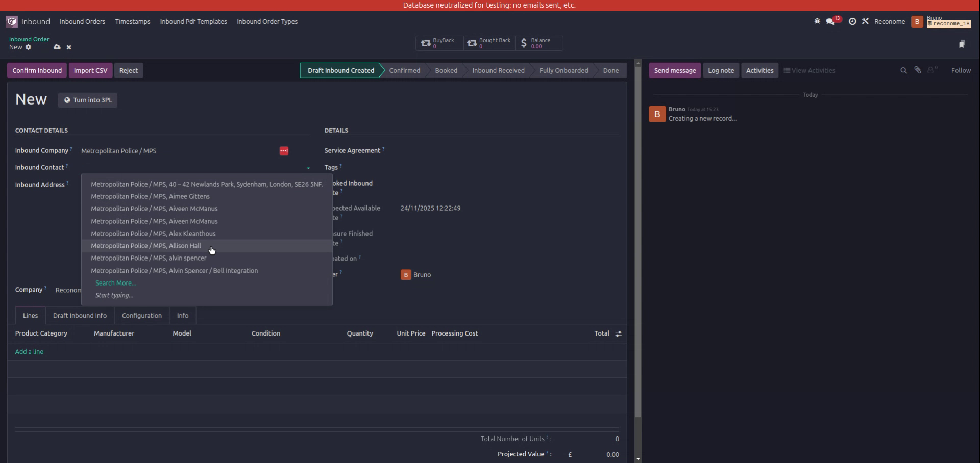Screen dimensions: 980x463
Task: Toggle Follow on this record
Action: tap(961, 70)
